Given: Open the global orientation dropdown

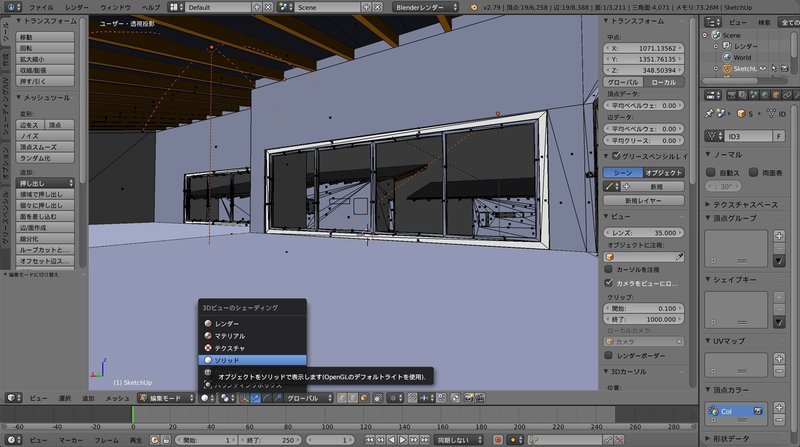Looking at the screenshot, I should click(309, 398).
